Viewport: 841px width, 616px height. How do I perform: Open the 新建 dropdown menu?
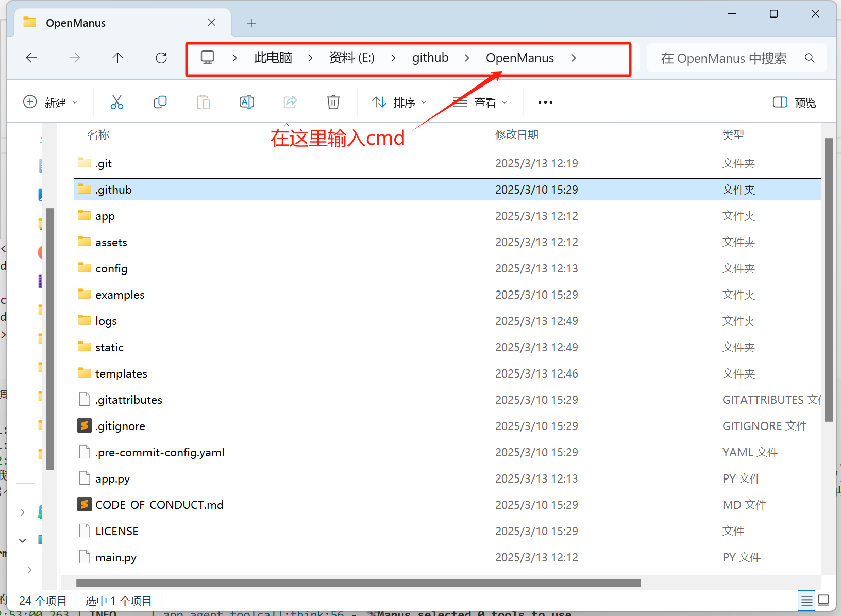pos(51,102)
